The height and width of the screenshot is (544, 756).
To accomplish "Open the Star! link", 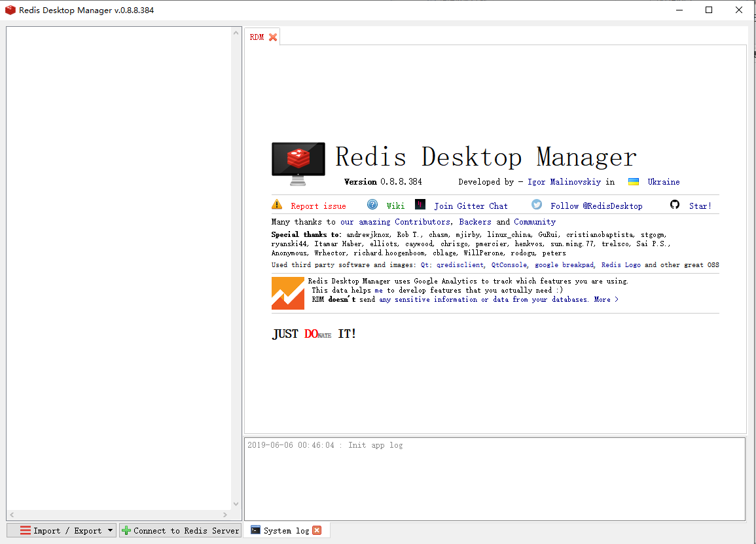I will 700,206.
